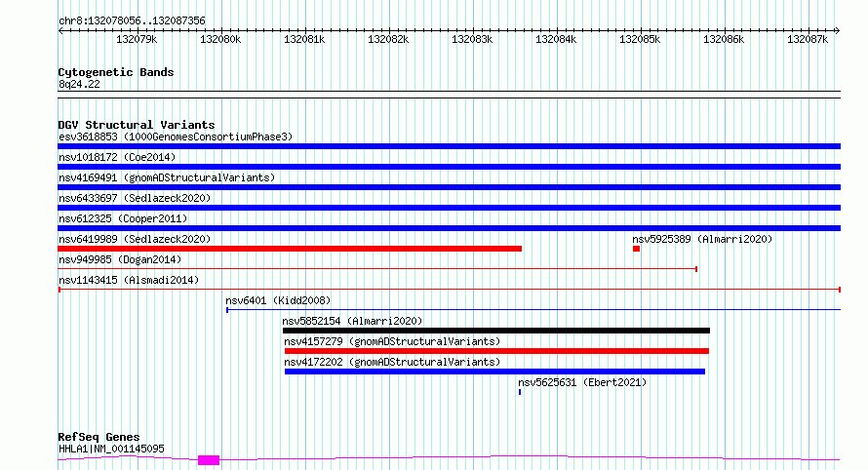This screenshot has height=470, width=868.
Task: Open the nsv612325 (Cooper2011) label
Action: click(123, 218)
